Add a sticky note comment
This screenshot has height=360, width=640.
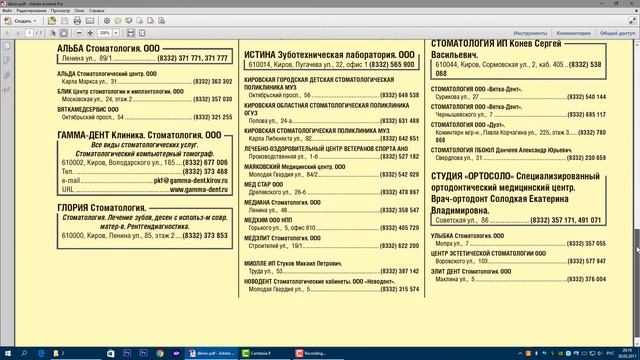point(118,21)
